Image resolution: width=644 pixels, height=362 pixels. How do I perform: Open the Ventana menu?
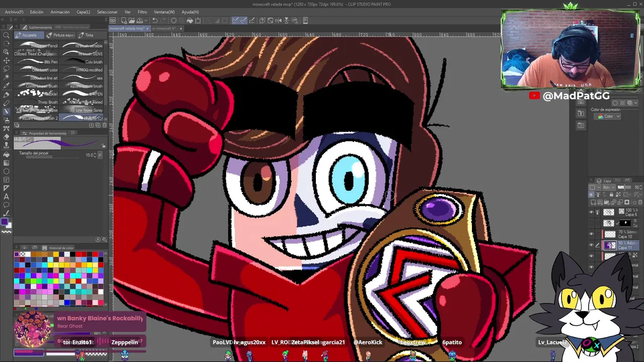pyautogui.click(x=164, y=12)
